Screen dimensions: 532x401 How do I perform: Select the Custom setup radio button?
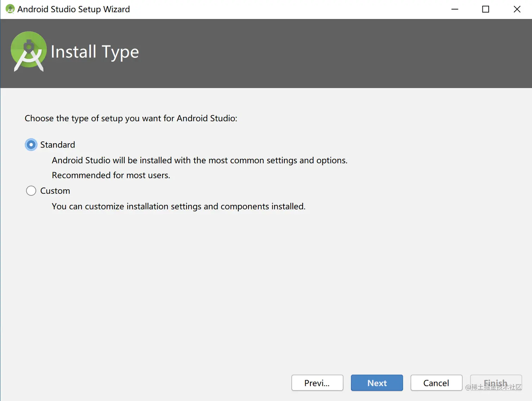[31, 190]
